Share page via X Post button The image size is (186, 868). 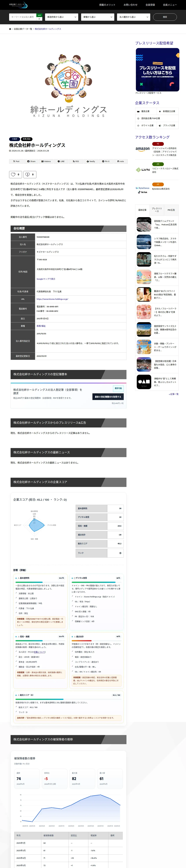coord(16,161)
